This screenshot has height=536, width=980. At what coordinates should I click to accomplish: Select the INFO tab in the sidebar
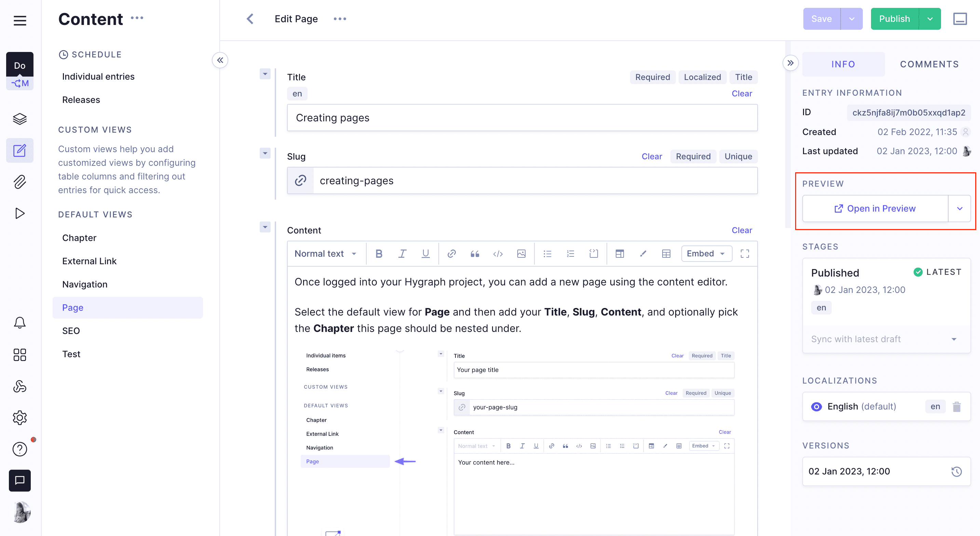coord(843,64)
